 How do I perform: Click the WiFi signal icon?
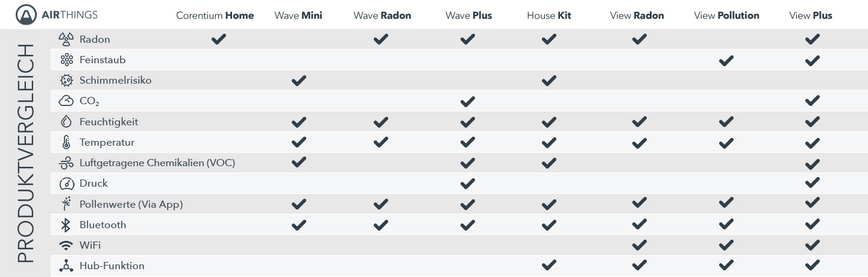[66, 246]
